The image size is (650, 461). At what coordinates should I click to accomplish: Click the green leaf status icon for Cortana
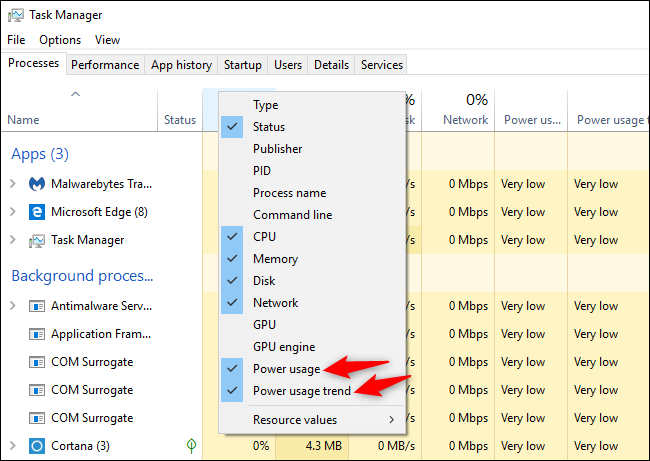(191, 446)
